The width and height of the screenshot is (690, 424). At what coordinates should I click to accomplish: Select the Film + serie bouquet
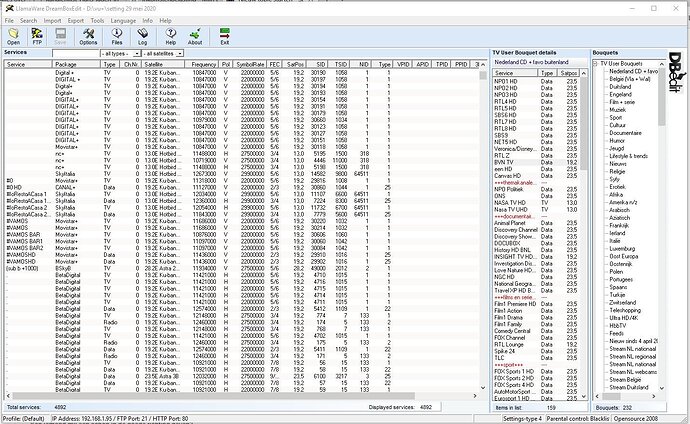(x=622, y=102)
